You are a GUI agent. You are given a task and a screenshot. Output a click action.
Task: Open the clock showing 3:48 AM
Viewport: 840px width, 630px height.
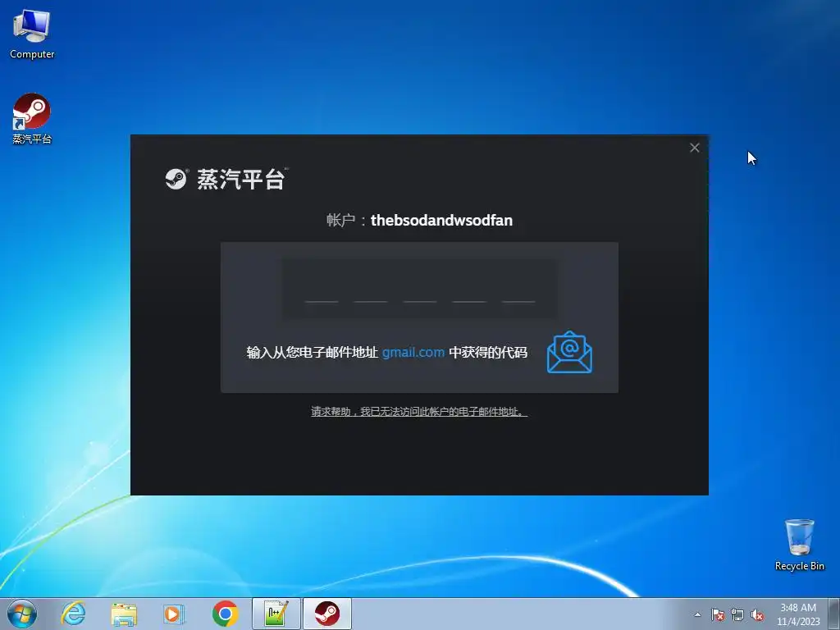pyautogui.click(x=798, y=614)
